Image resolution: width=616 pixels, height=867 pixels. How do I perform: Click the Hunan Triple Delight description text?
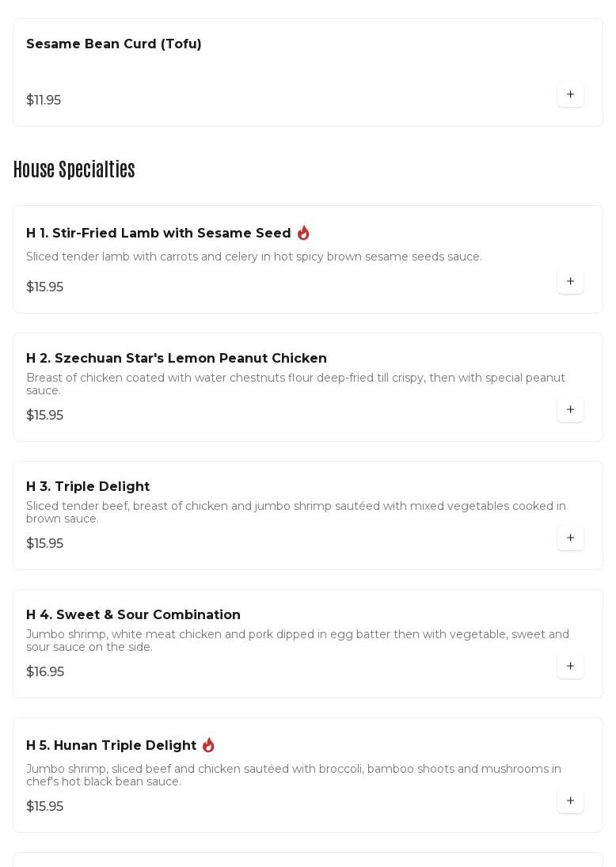coord(294,774)
